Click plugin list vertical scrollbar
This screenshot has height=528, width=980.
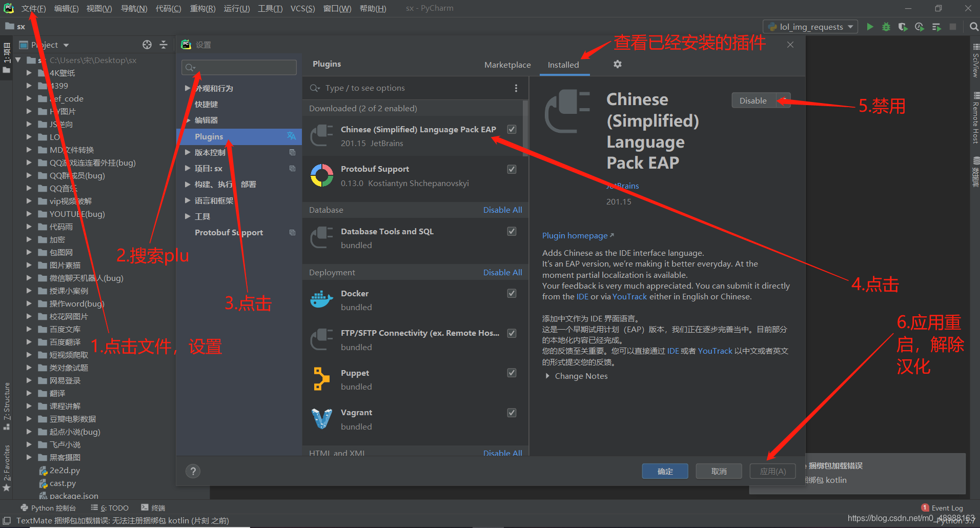pos(525,128)
